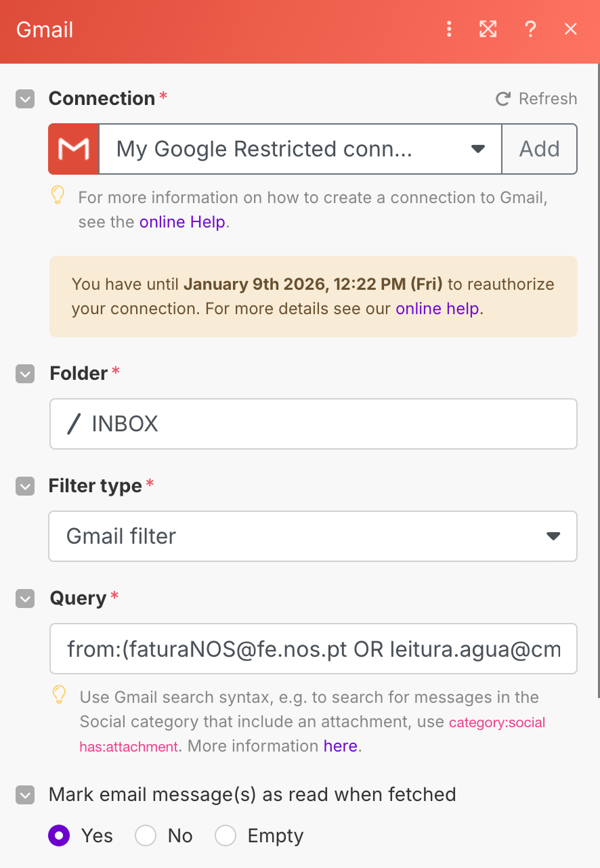Click the 'January 9th 2026, 12:22 PM (Fri)' text
600x868 pixels.
click(313, 284)
